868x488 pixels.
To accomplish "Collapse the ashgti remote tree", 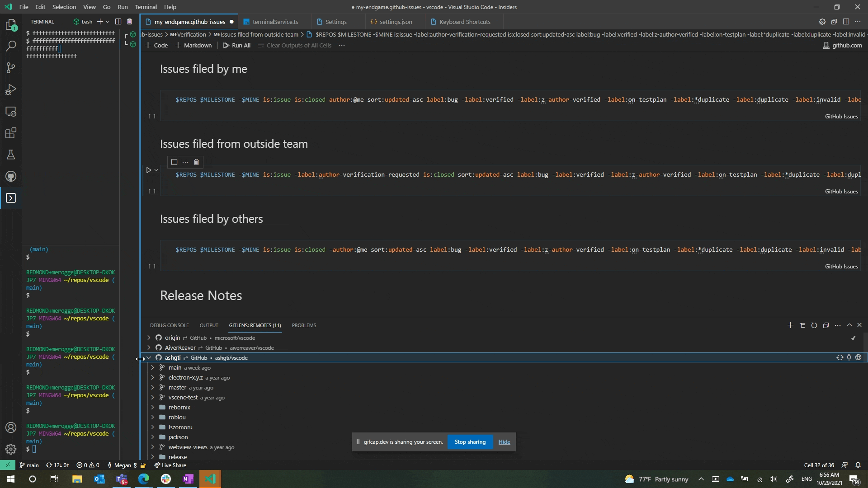I will pyautogui.click(x=149, y=357).
